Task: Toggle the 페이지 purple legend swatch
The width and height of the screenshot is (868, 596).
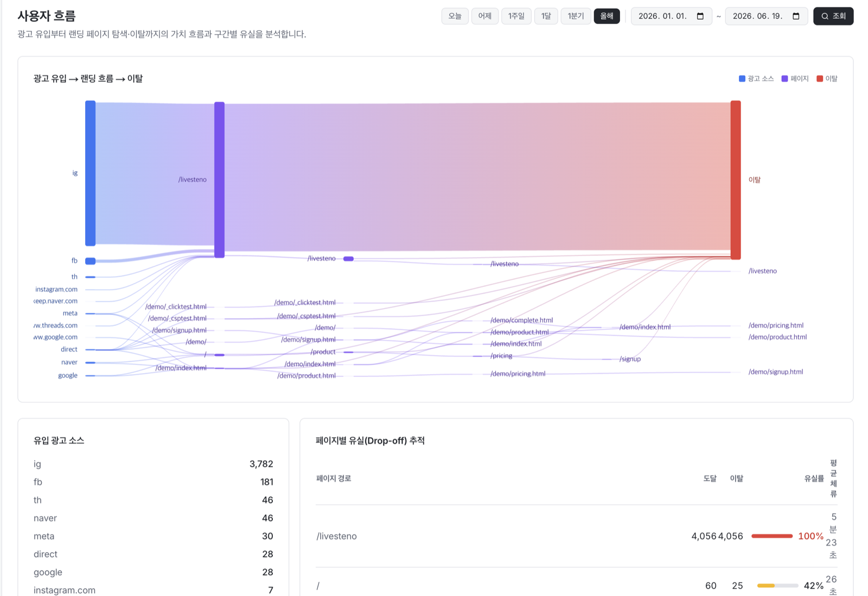Action: pos(784,79)
